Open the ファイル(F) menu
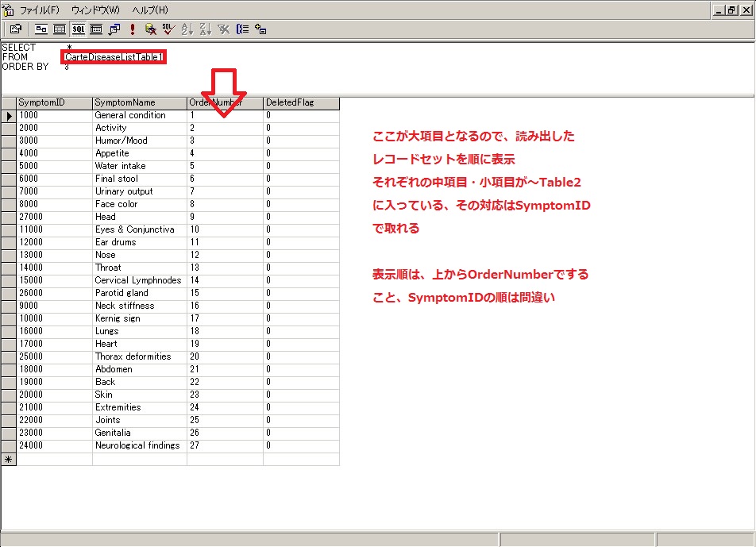 (39, 10)
